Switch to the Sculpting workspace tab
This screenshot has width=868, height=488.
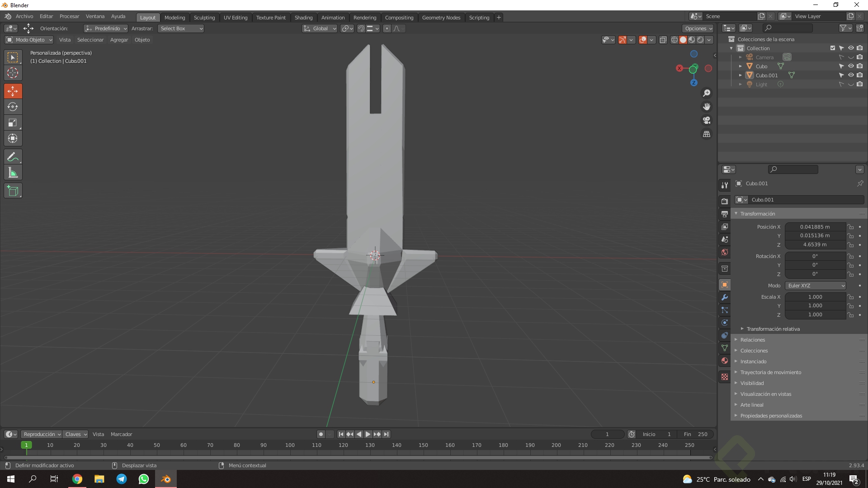tap(204, 18)
